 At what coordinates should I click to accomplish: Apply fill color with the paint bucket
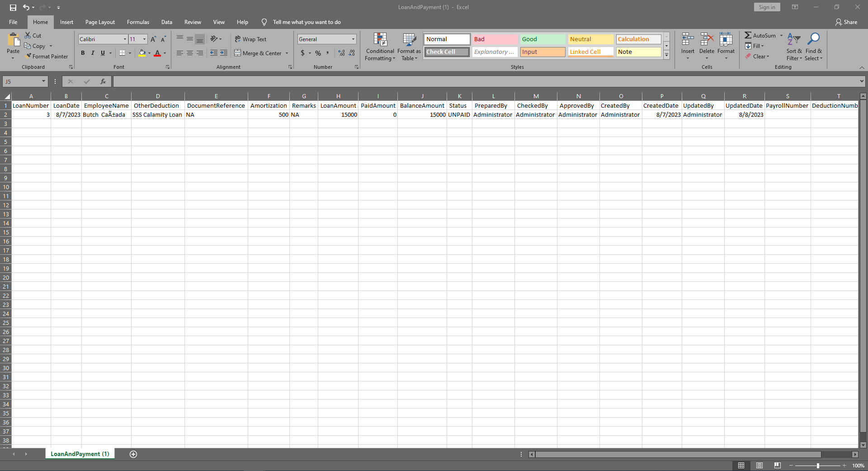[142, 53]
